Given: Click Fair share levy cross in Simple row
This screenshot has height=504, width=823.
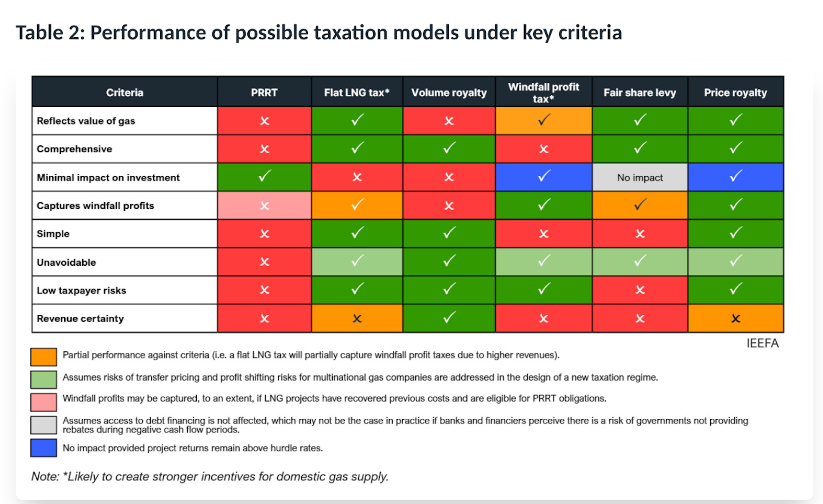Looking at the screenshot, I should [640, 234].
